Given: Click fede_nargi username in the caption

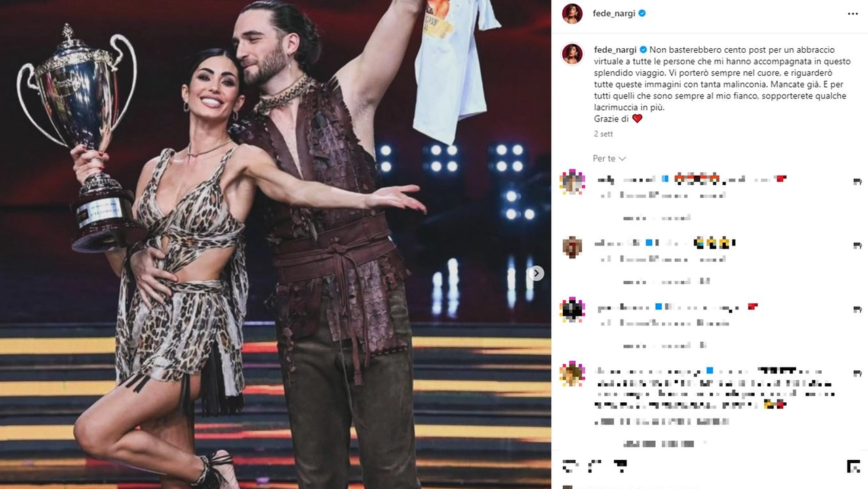Looking at the screenshot, I should coord(615,50).
